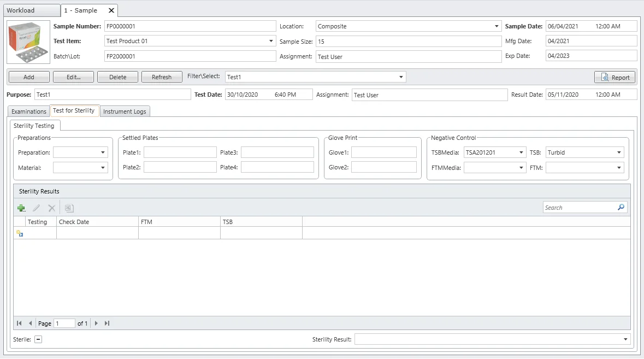Add a new sterility result row
This screenshot has width=644, height=359.
pos(21,208)
